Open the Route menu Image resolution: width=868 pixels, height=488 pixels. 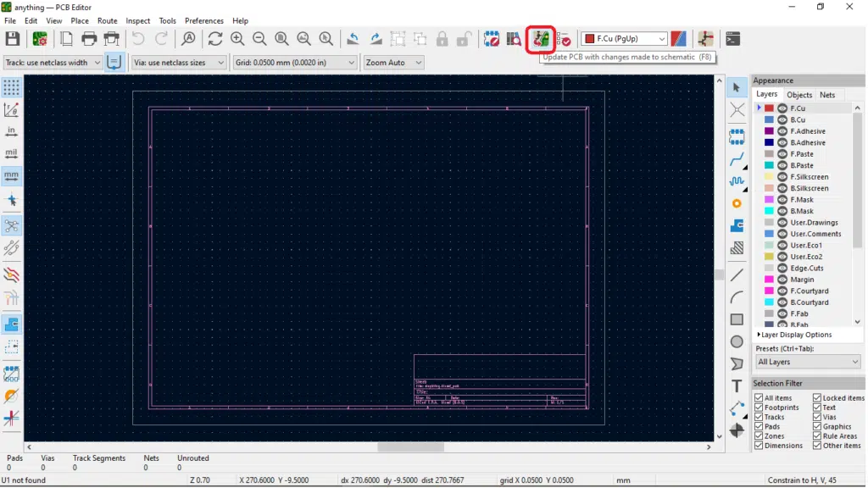(108, 20)
